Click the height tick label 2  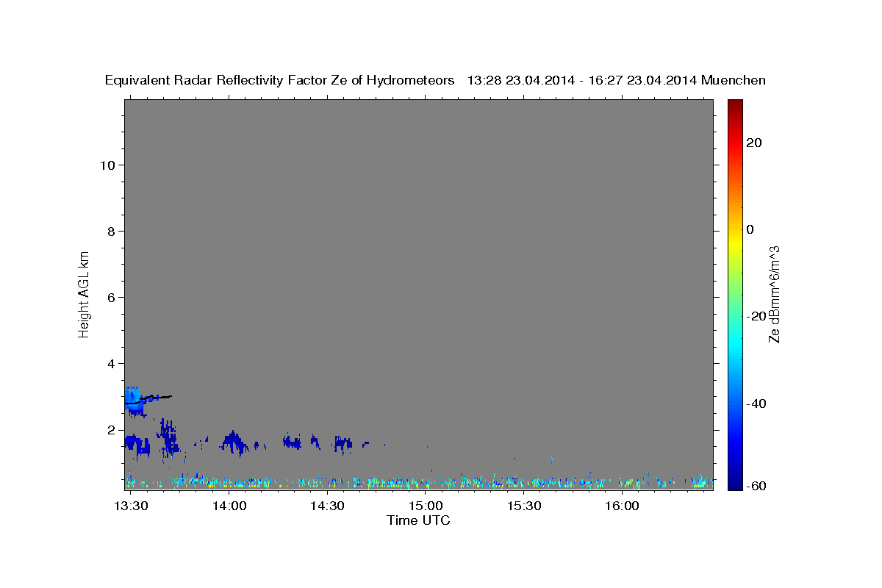[112, 429]
